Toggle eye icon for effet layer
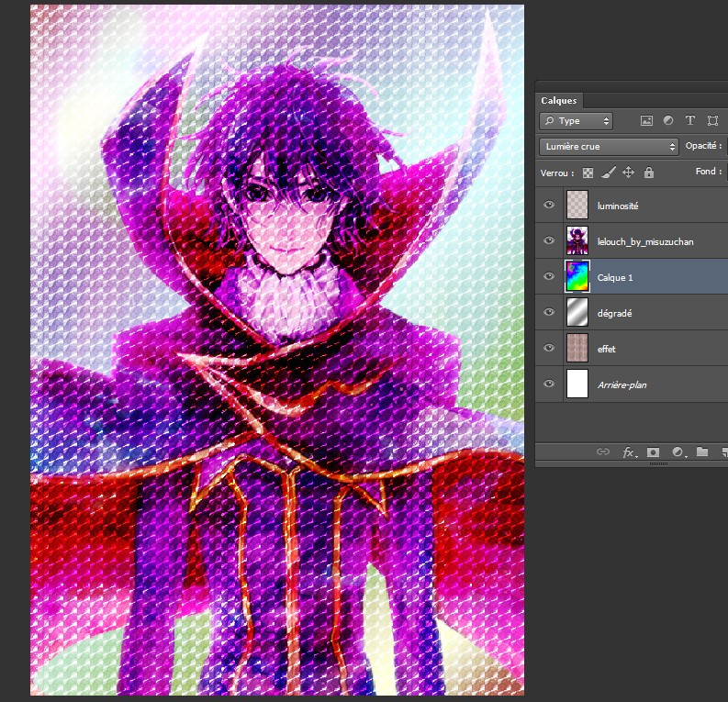 [x=549, y=348]
